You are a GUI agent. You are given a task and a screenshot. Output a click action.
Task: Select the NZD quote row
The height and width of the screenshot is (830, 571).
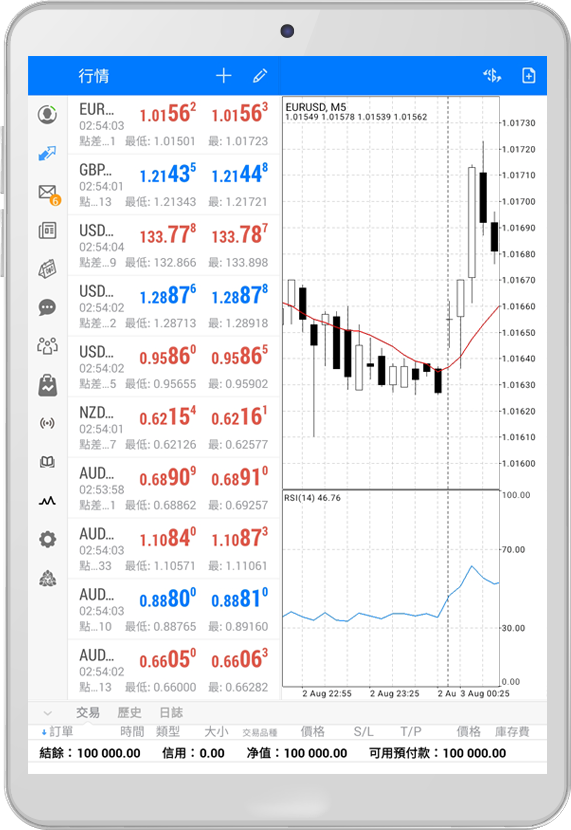coord(174,428)
